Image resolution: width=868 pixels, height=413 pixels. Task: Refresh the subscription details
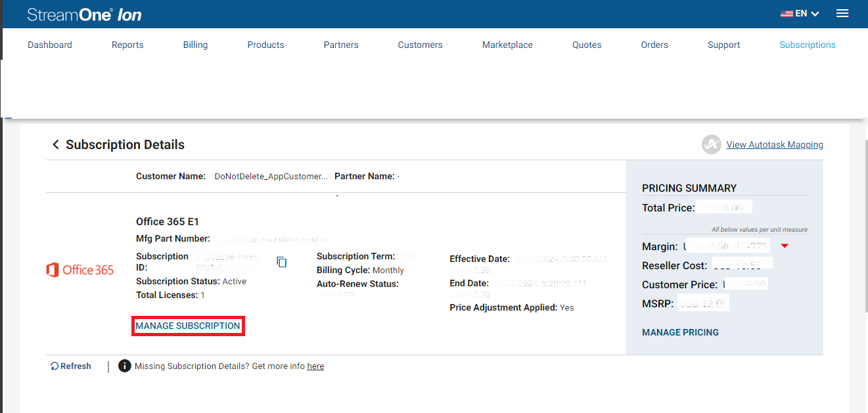pos(71,366)
